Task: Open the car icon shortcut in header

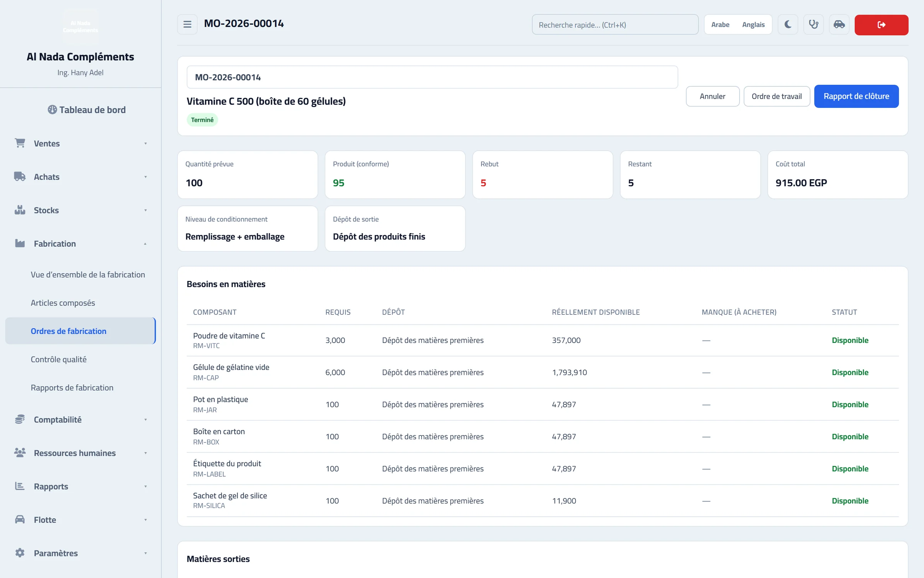Action: 839,25
